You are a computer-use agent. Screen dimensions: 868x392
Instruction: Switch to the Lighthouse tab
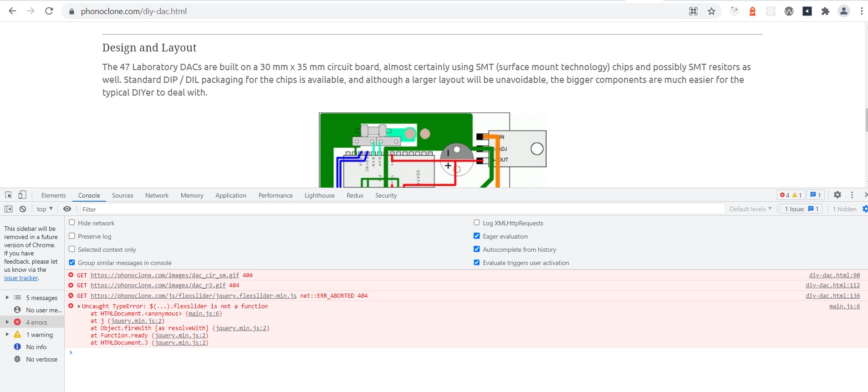[319, 195]
